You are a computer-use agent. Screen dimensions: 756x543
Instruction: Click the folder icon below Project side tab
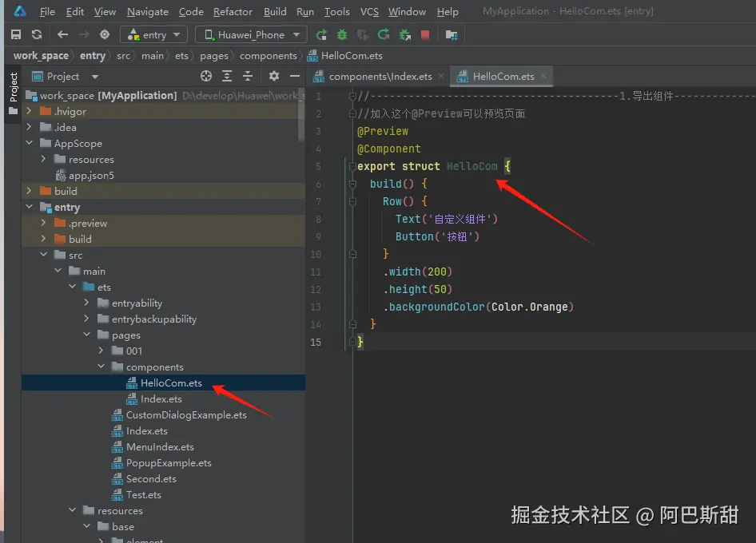(13, 111)
